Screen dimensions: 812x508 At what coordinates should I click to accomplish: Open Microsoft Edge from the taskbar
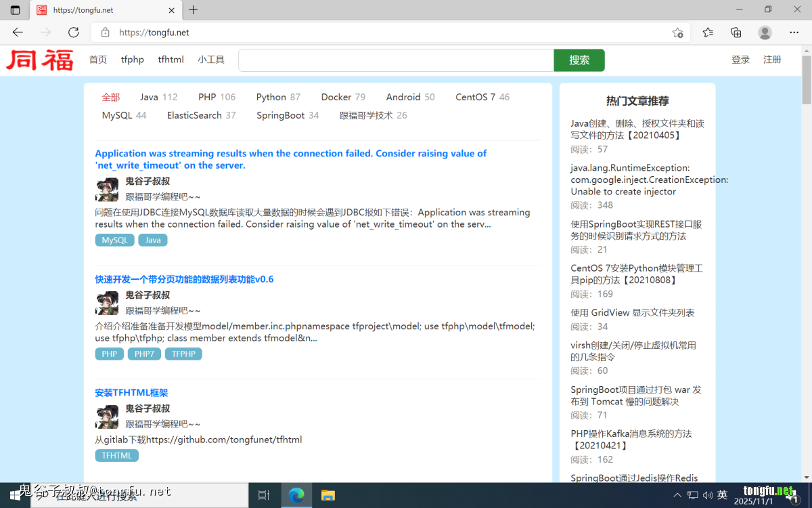(296, 495)
